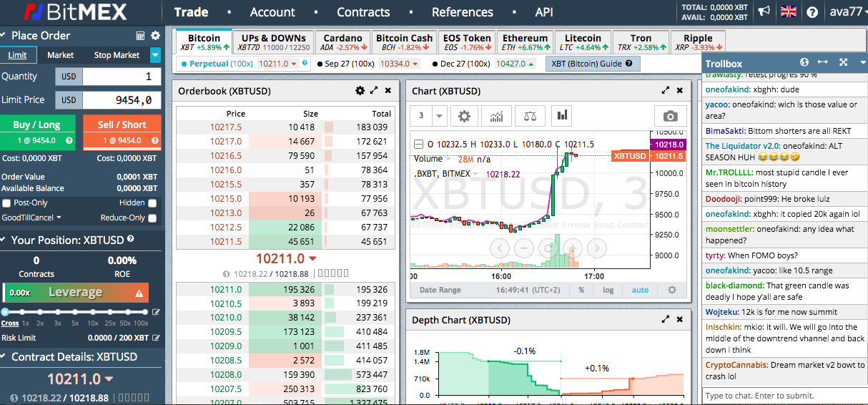Click the chart zoom-out minus button
The height and width of the screenshot is (405, 868).
click(524, 248)
